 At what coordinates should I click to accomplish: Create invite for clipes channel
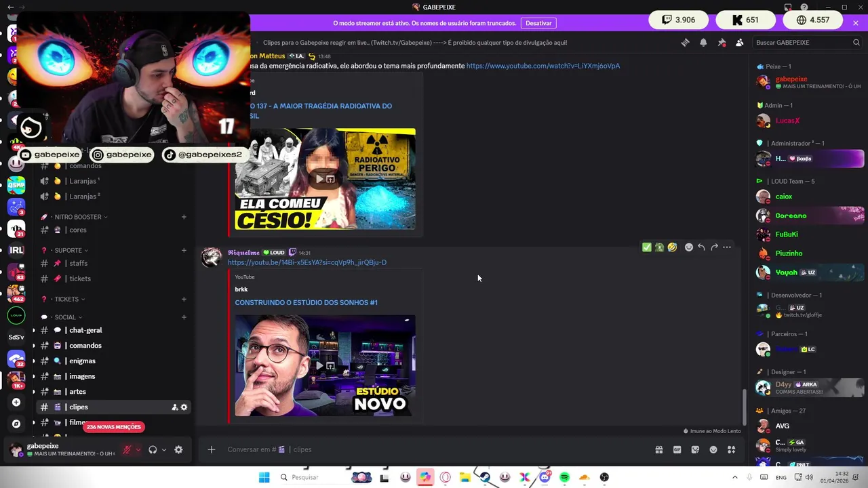coord(174,407)
